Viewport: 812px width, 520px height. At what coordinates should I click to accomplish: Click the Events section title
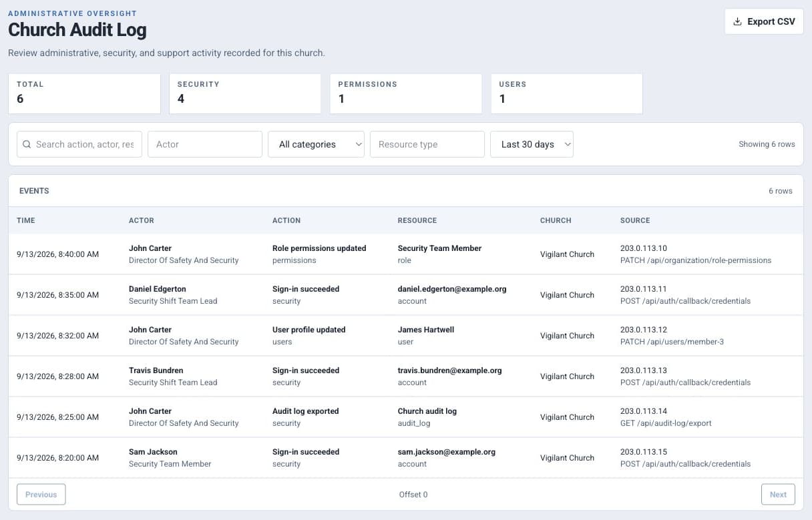[x=34, y=191]
